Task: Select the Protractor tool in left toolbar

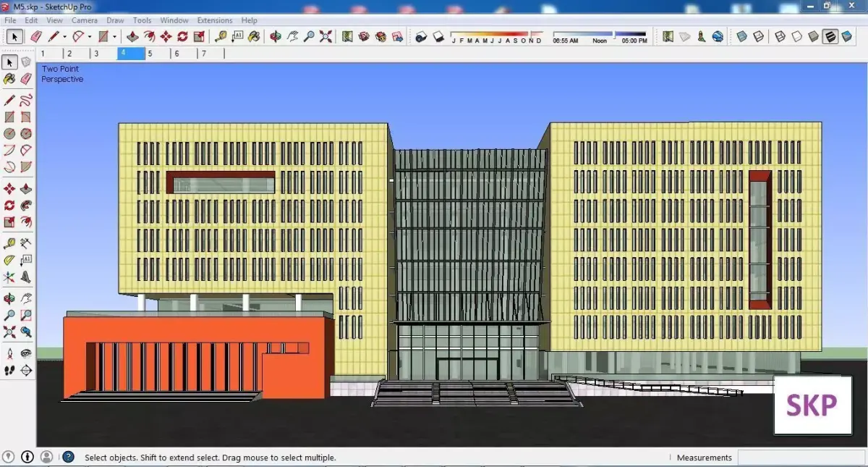Action: [9, 260]
